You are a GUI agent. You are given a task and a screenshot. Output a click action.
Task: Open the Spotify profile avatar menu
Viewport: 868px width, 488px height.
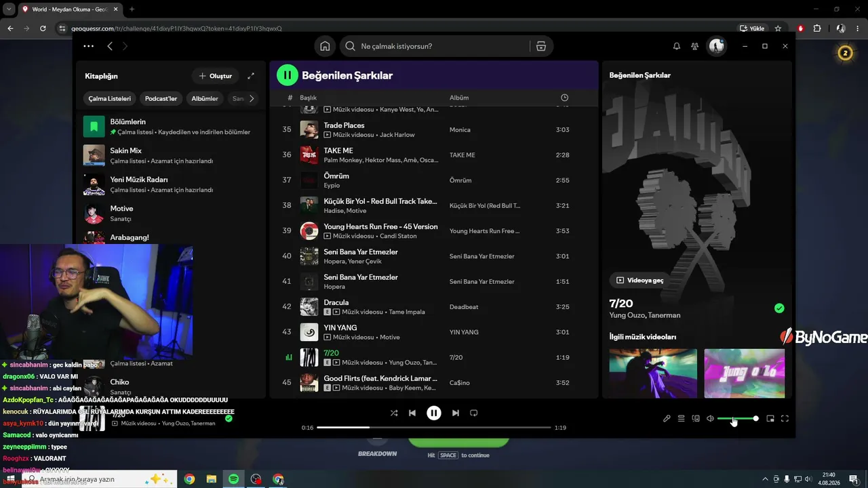click(x=717, y=46)
